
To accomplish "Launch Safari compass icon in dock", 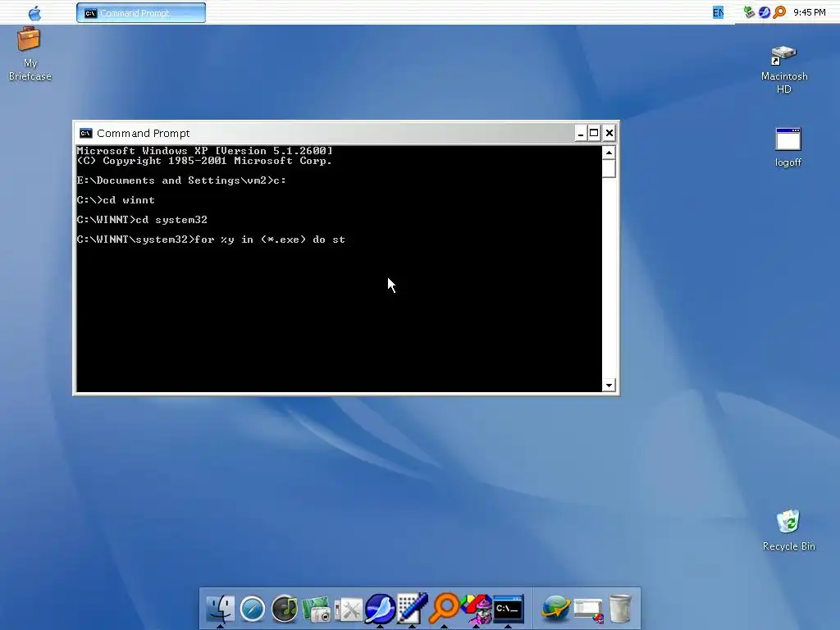I will [253, 609].
